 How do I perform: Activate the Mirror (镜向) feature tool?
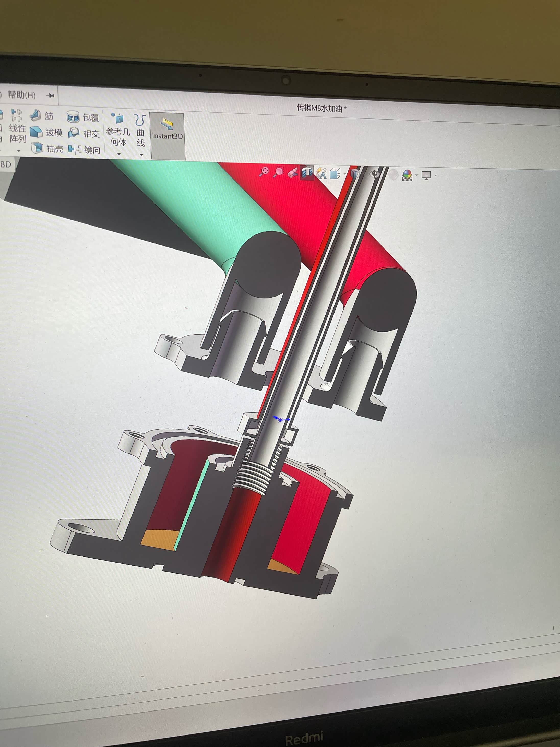85,150
